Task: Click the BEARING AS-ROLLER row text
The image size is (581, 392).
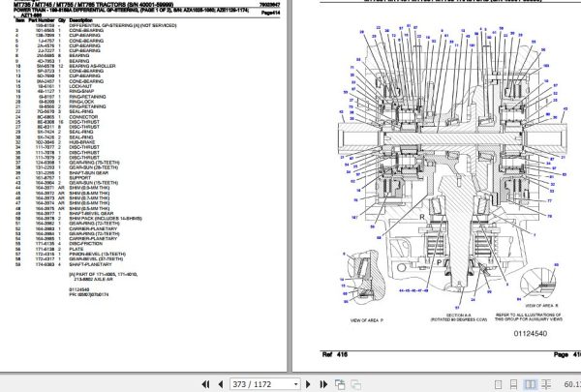Action: pos(92,66)
